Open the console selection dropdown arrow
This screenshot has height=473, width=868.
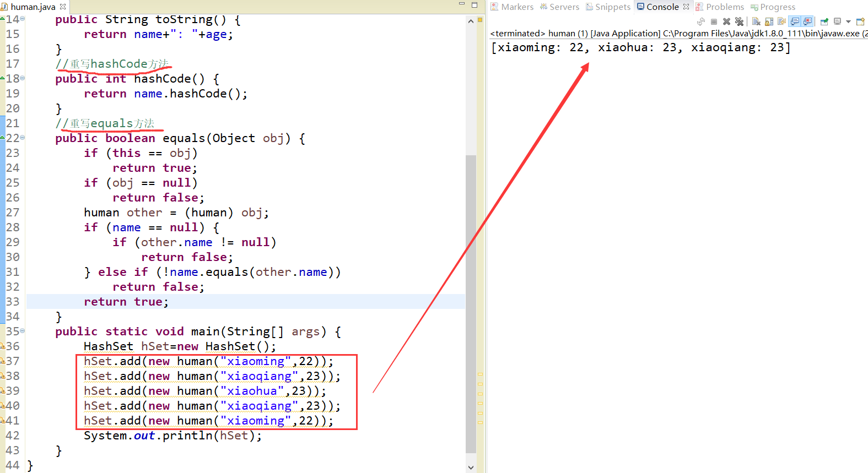click(x=848, y=21)
